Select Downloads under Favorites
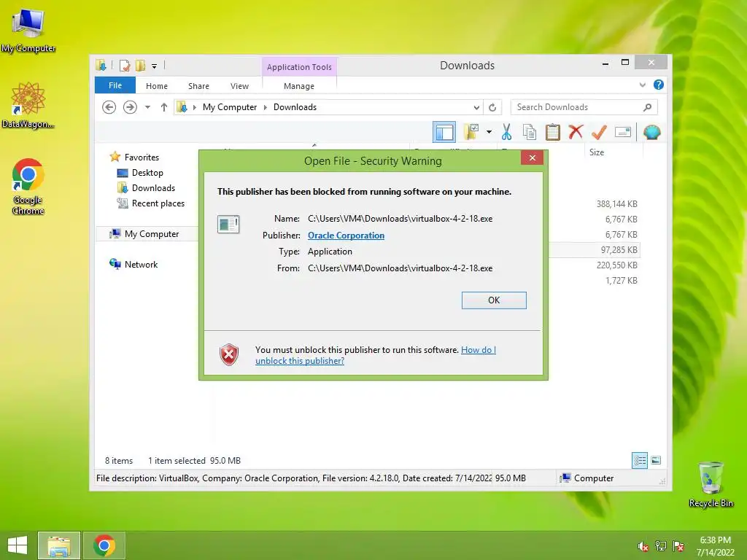This screenshot has width=747, height=560. pos(153,187)
